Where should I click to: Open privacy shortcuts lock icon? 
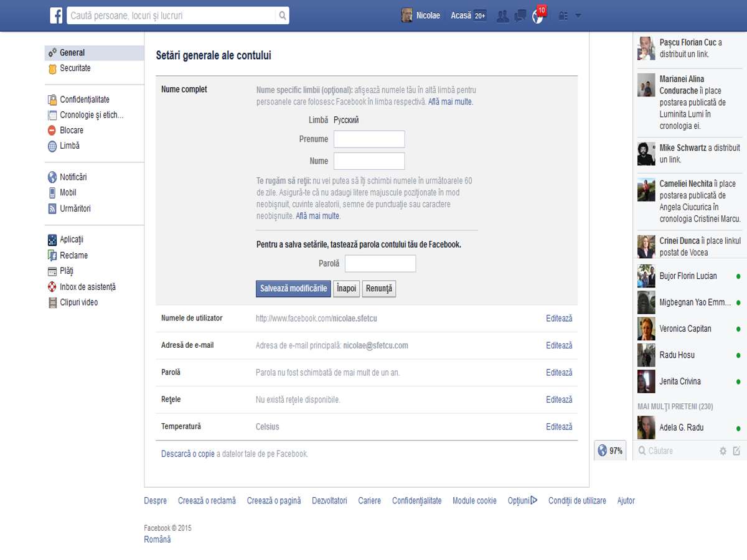click(x=563, y=16)
